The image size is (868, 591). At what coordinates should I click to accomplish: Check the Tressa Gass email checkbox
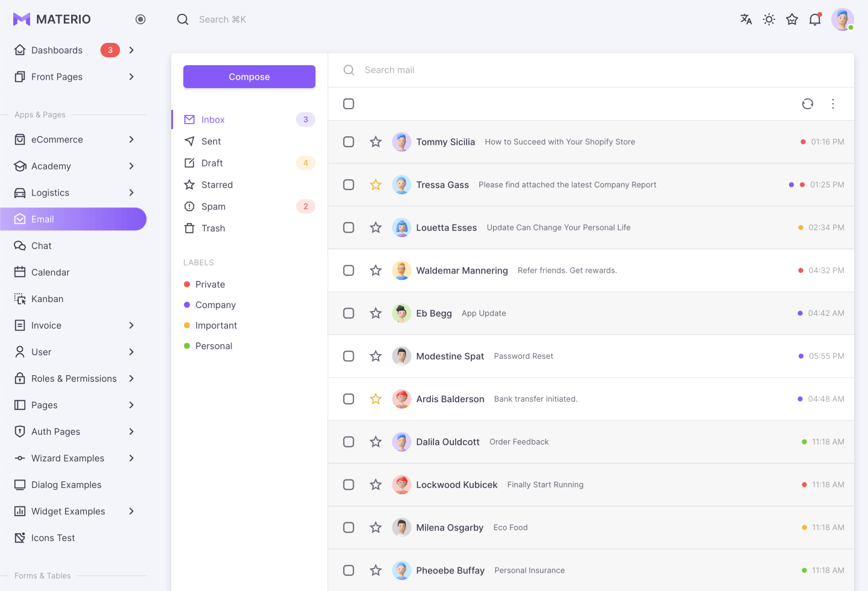(348, 185)
